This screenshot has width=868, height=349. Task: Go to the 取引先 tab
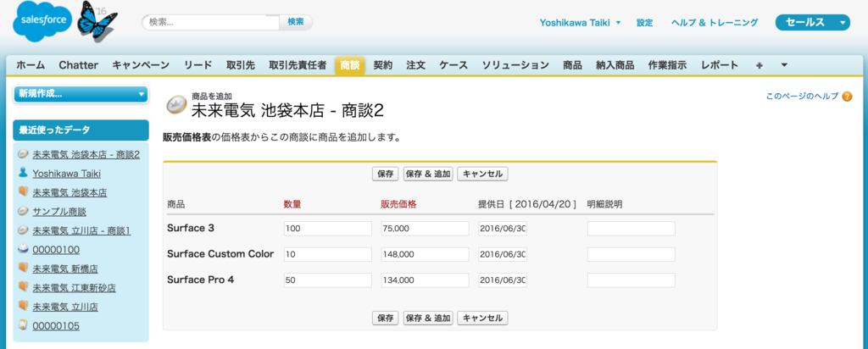point(240,65)
